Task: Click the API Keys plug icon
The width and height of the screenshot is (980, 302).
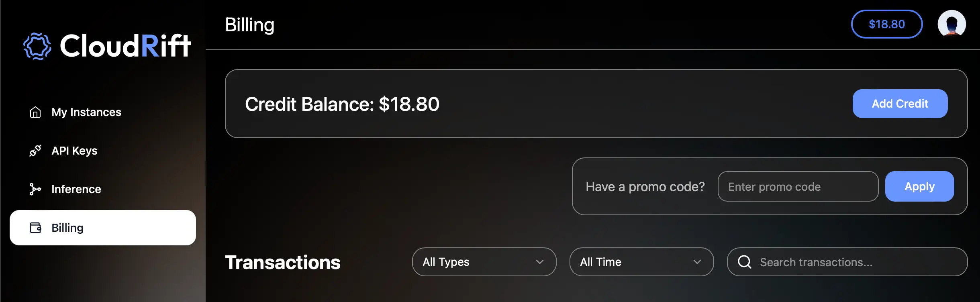Action: pyautogui.click(x=35, y=151)
